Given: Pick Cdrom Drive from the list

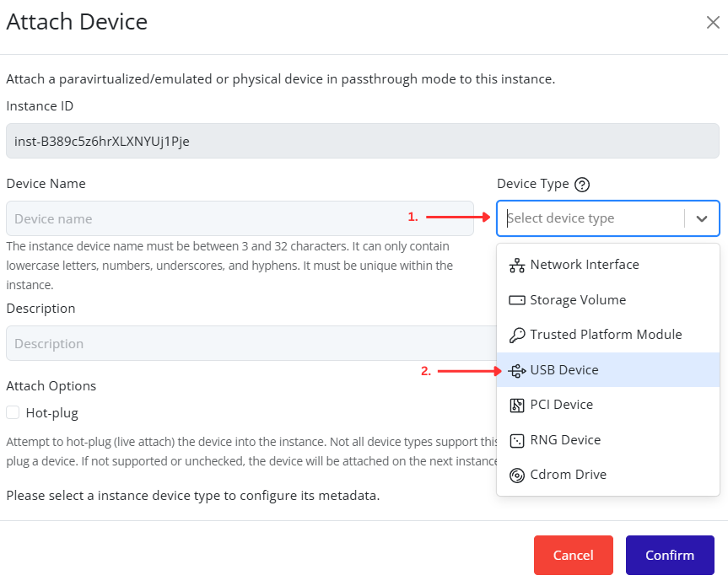Looking at the screenshot, I should (x=607, y=475).
